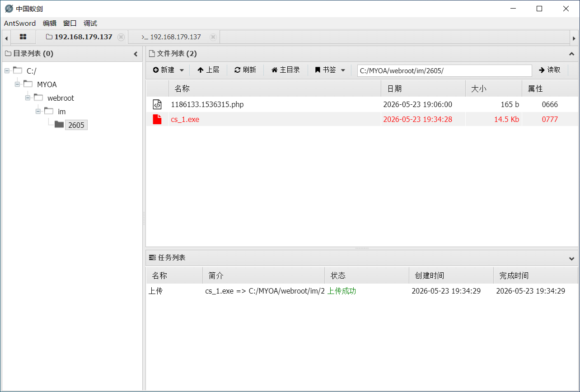The height and width of the screenshot is (392, 580).
Task: Maximize the 中国蚁剑 window
Action: (x=539, y=9)
